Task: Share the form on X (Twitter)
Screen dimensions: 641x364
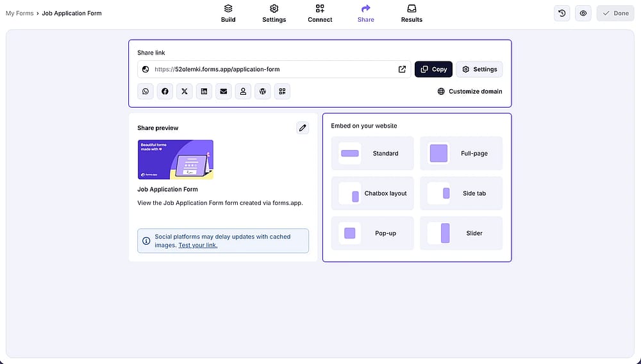Action: coord(185,92)
